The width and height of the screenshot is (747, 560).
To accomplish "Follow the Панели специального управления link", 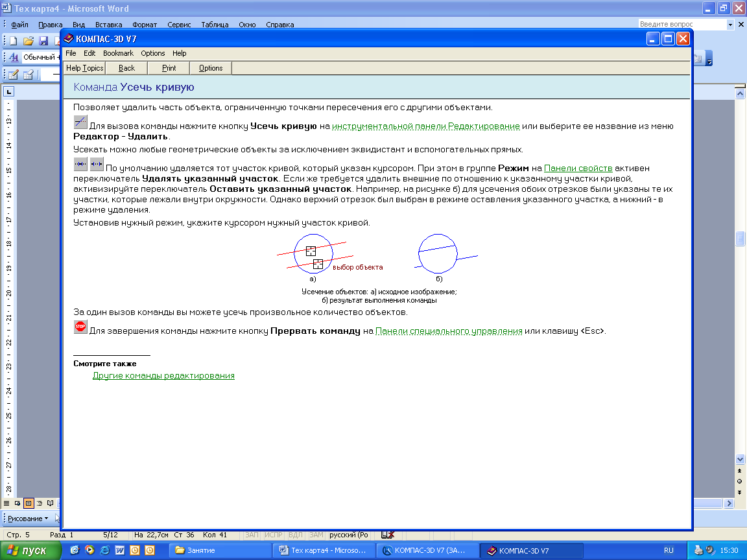I will click(x=449, y=331).
